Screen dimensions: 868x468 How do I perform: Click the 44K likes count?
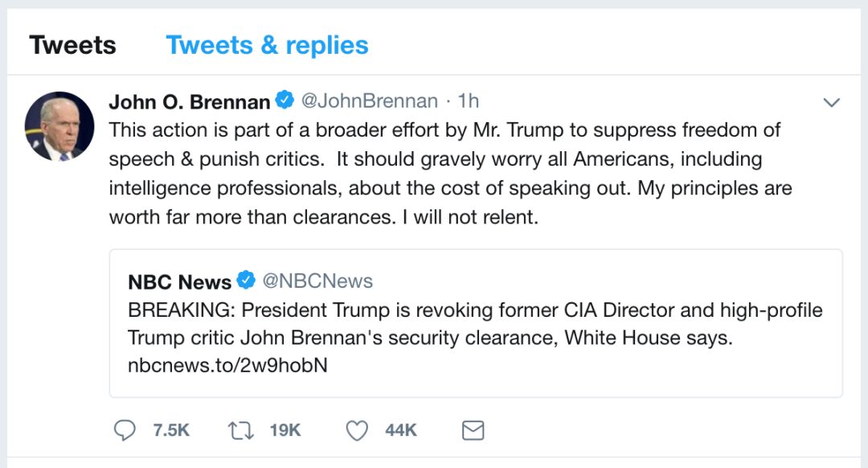pyautogui.click(x=399, y=430)
